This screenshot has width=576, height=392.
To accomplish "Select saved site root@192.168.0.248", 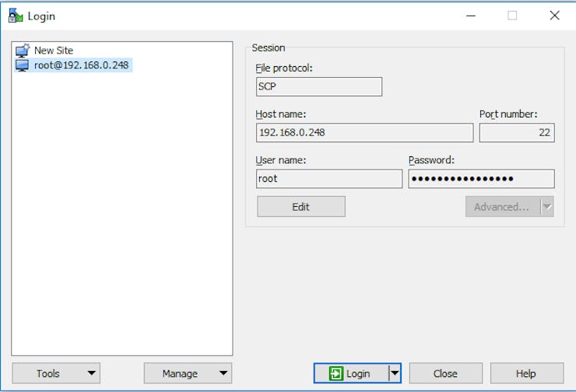I will coord(73,65).
